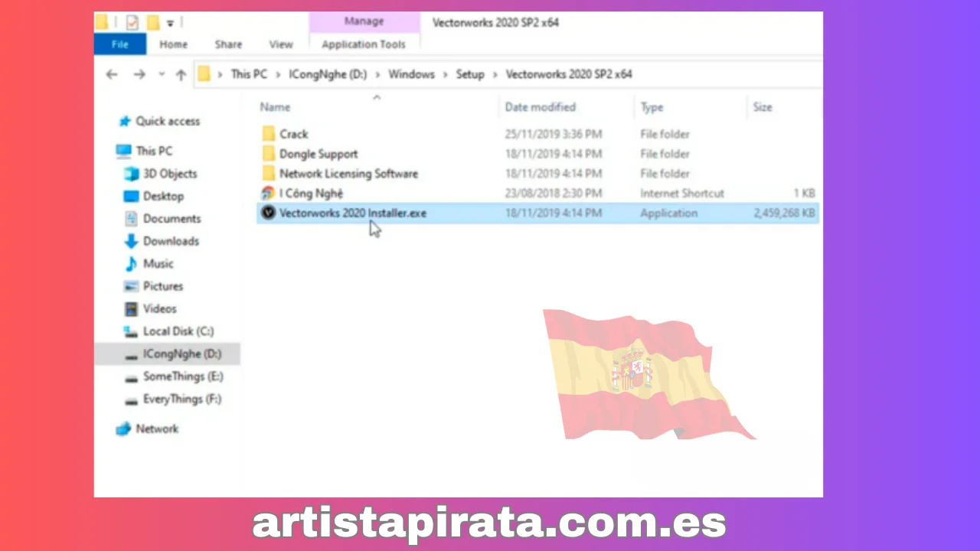The width and height of the screenshot is (980, 551).
Task: Click the I Công Nghệ shortcut icon
Action: click(268, 194)
